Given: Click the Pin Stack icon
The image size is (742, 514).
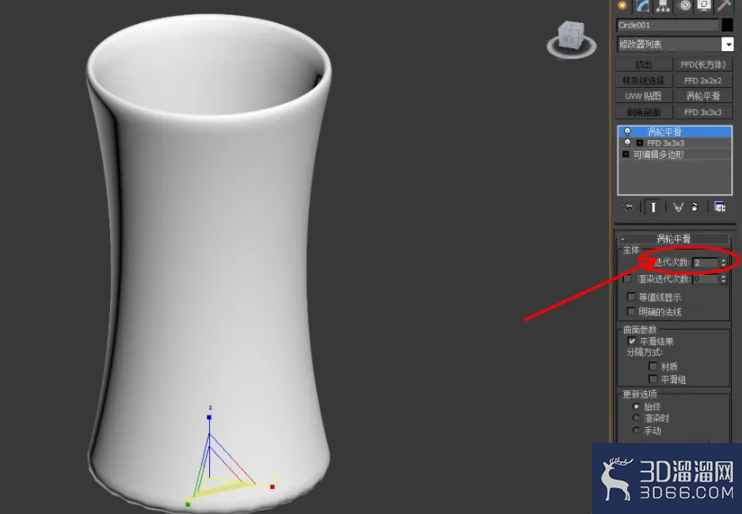Looking at the screenshot, I should click(628, 207).
